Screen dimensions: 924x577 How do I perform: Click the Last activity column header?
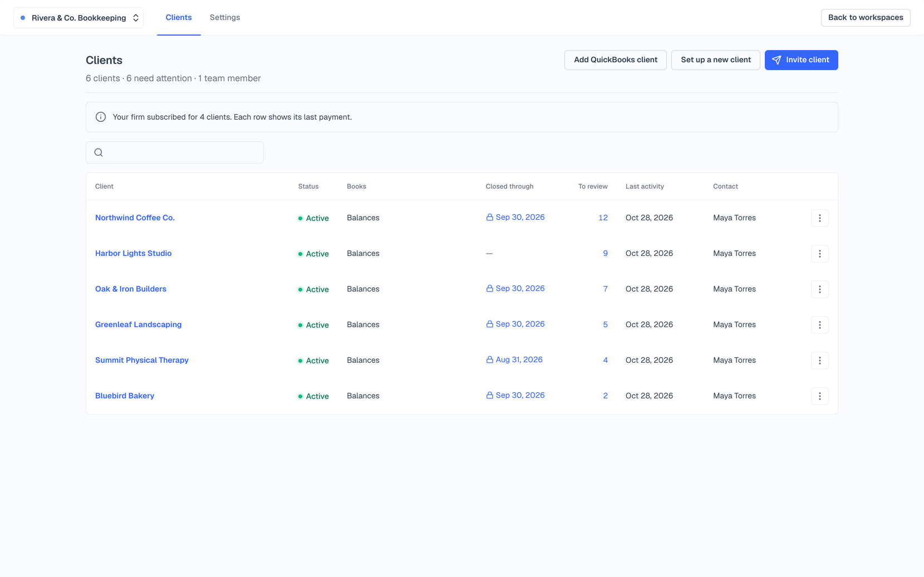tap(645, 186)
